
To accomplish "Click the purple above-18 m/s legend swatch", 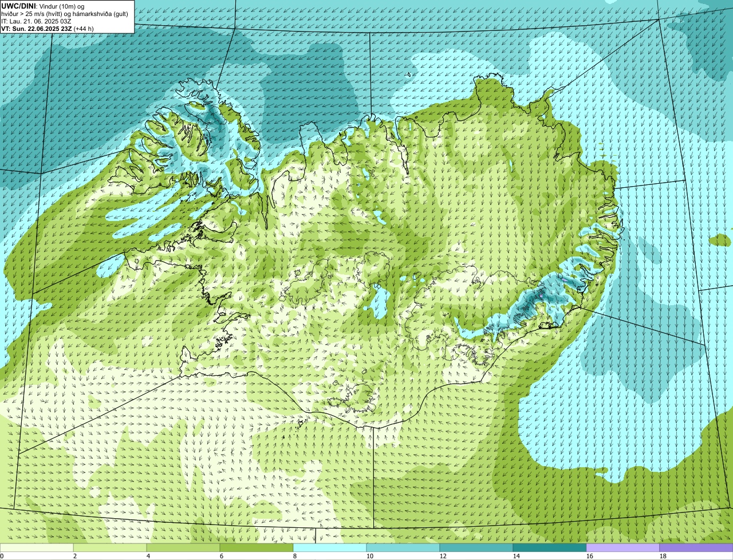I will coord(696,548).
